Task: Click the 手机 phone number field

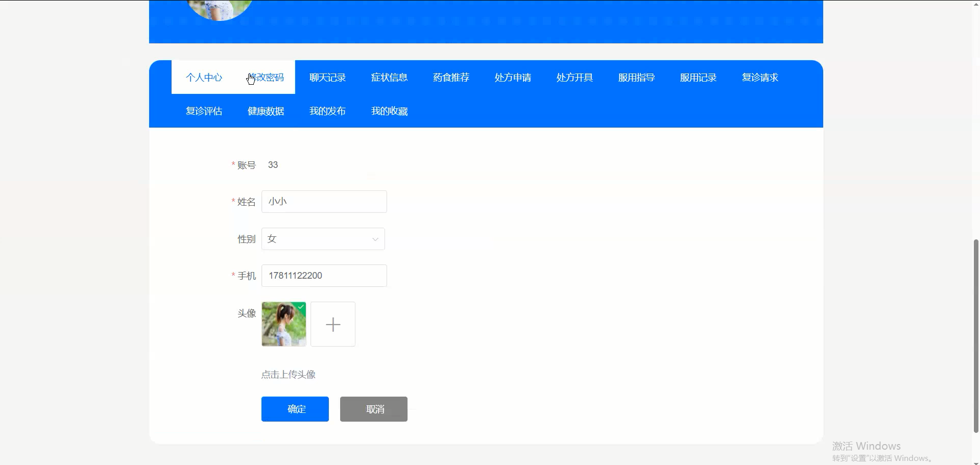Action: tap(324, 275)
